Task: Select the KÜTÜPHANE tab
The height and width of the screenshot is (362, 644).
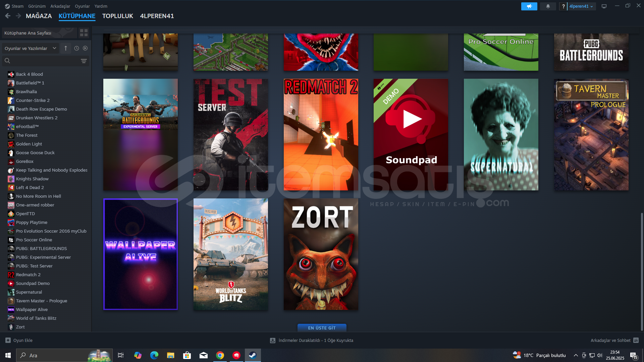Action: [x=77, y=16]
